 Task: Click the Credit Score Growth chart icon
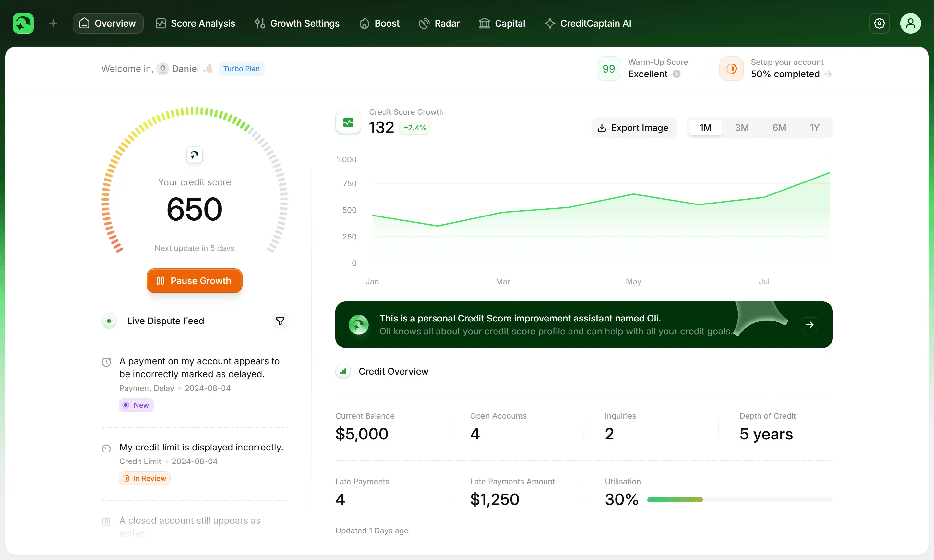[348, 122]
